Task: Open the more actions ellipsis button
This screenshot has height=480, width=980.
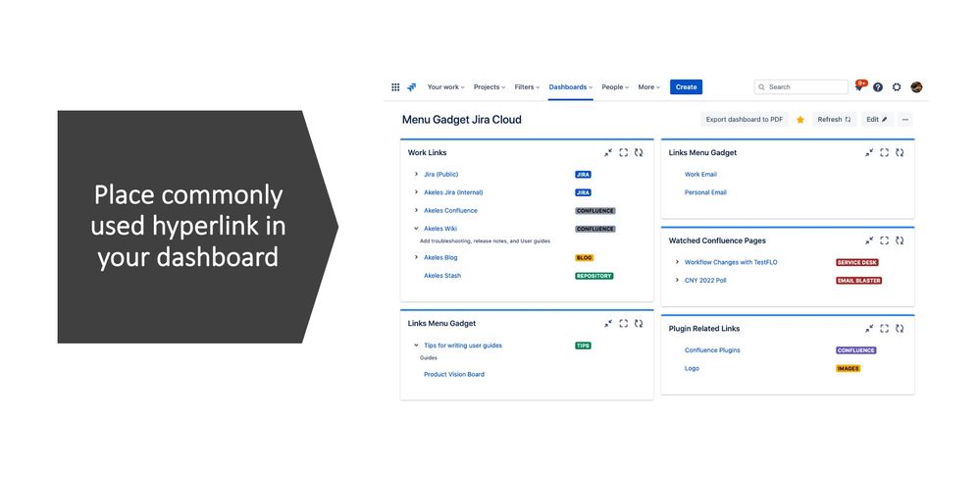Action: [x=905, y=120]
